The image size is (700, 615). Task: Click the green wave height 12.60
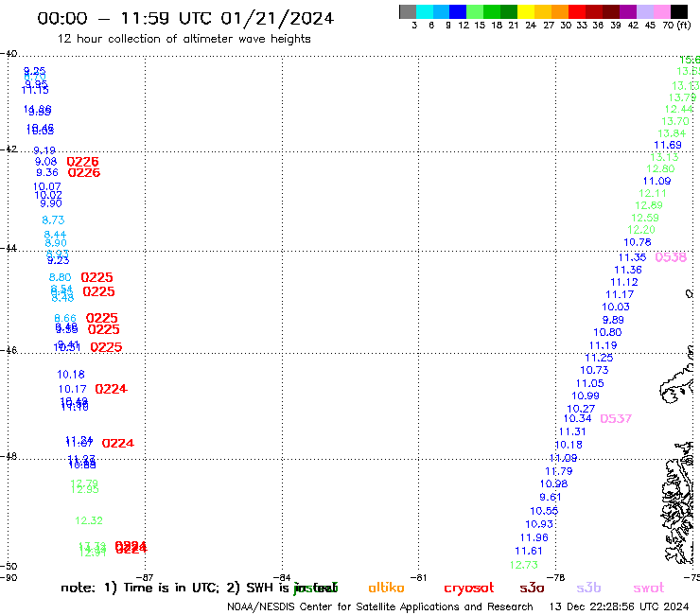(x=660, y=168)
